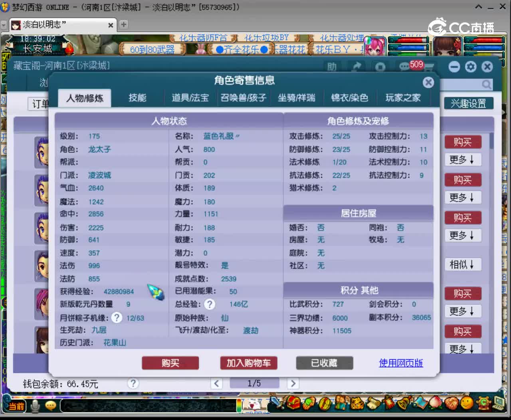Select the 人物/修炼 tab

coord(85,98)
